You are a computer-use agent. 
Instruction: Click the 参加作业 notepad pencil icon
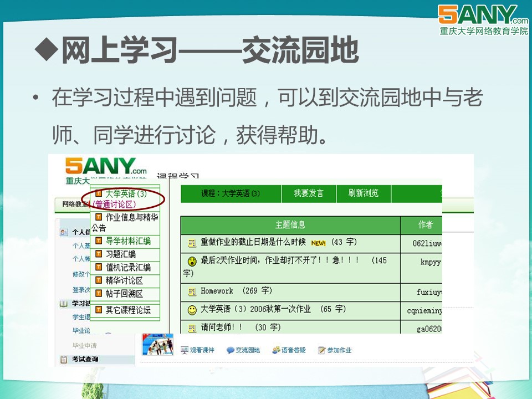coord(321,350)
